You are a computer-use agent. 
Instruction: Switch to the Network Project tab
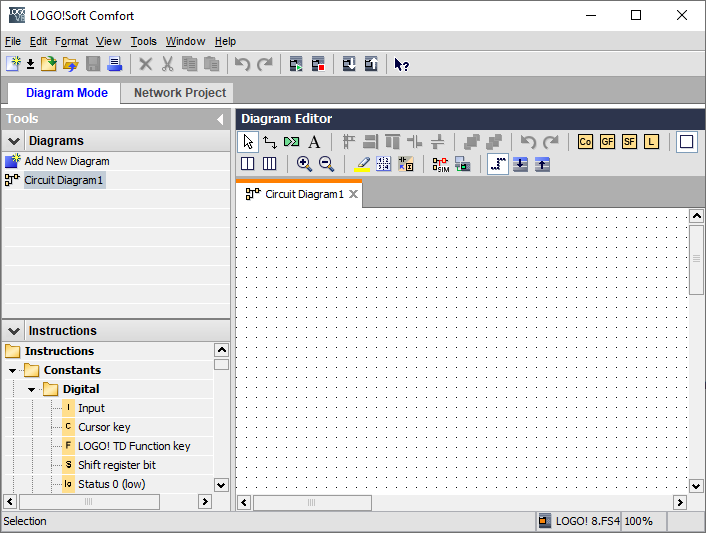coord(180,92)
